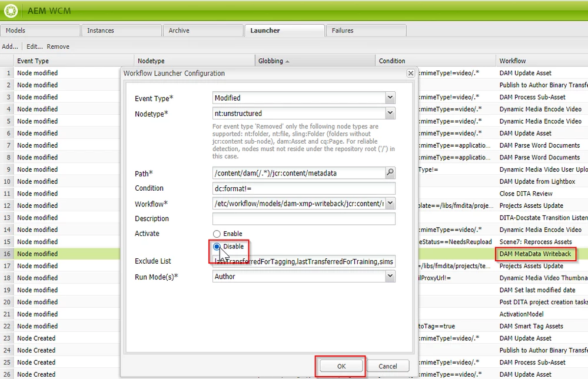Click the Remove toolbar button
This screenshot has width=588, height=379.
[x=58, y=46]
